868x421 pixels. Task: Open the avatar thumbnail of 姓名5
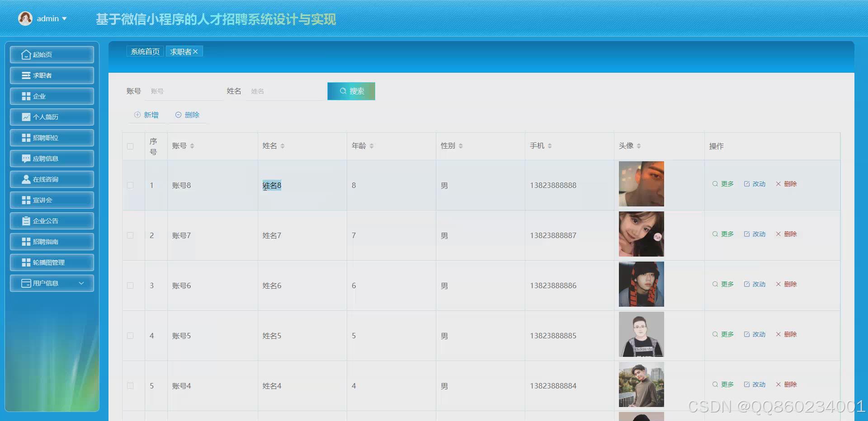coord(642,334)
